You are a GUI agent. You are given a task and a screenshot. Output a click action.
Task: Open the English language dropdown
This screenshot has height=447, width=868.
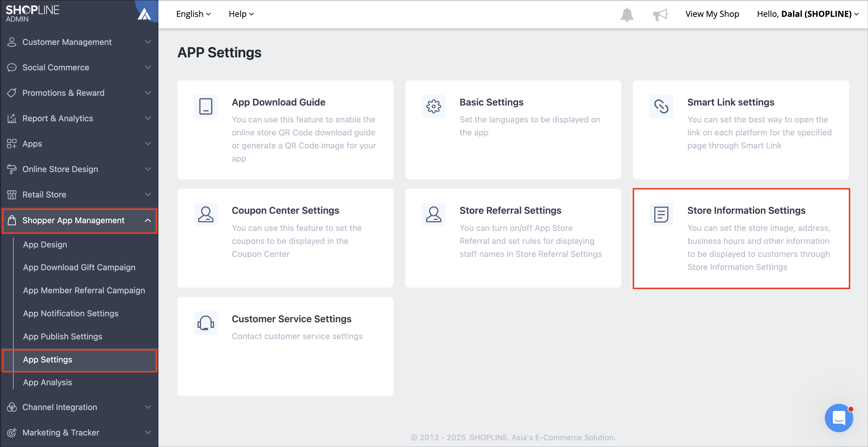193,14
